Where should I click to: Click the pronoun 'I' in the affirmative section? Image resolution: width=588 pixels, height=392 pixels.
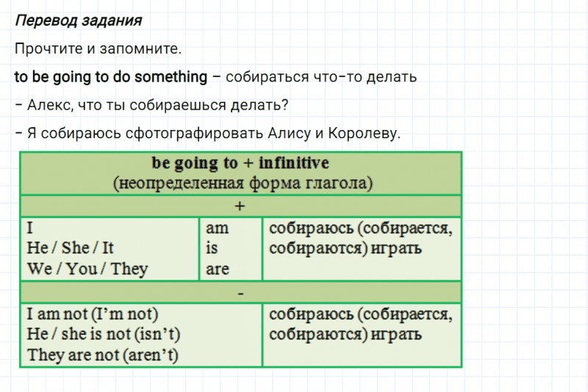click(30, 228)
